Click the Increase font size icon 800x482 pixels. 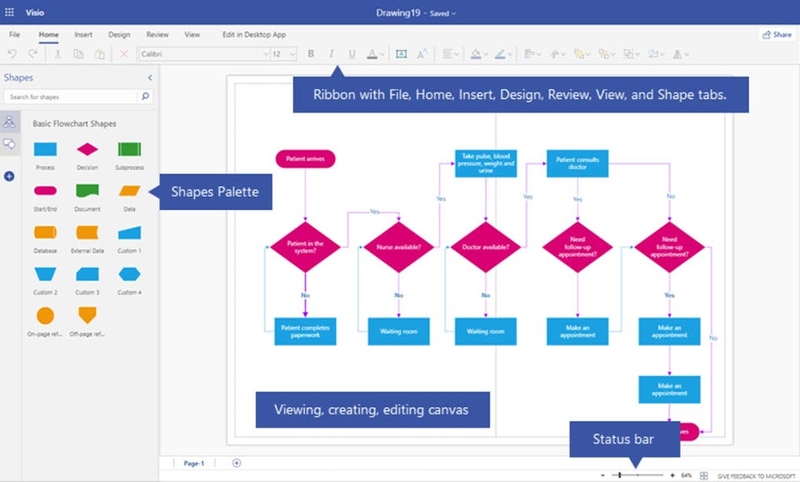[422, 54]
